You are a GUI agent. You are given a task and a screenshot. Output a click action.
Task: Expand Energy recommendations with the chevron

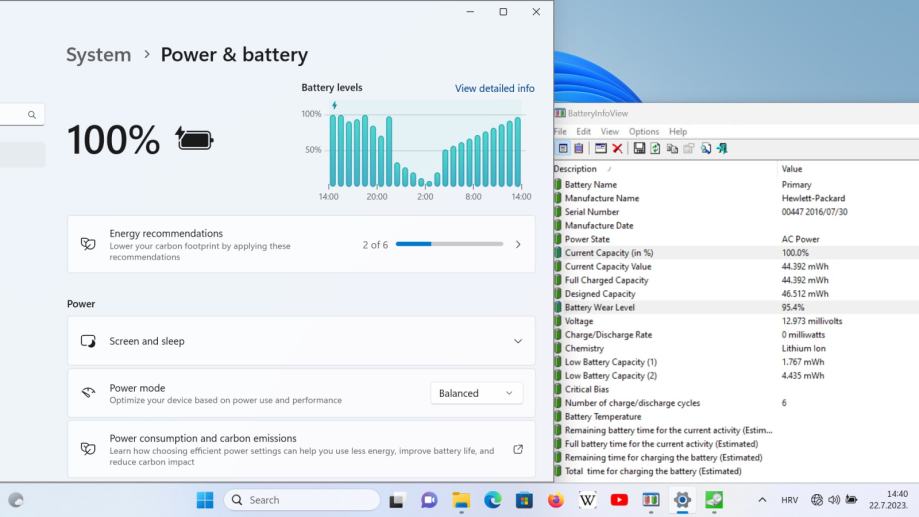click(x=517, y=244)
